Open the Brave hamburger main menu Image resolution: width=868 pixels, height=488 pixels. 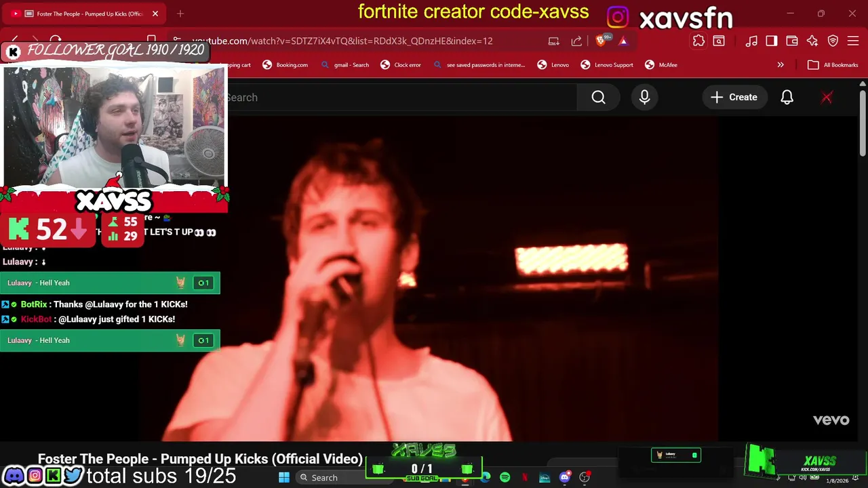coord(853,41)
